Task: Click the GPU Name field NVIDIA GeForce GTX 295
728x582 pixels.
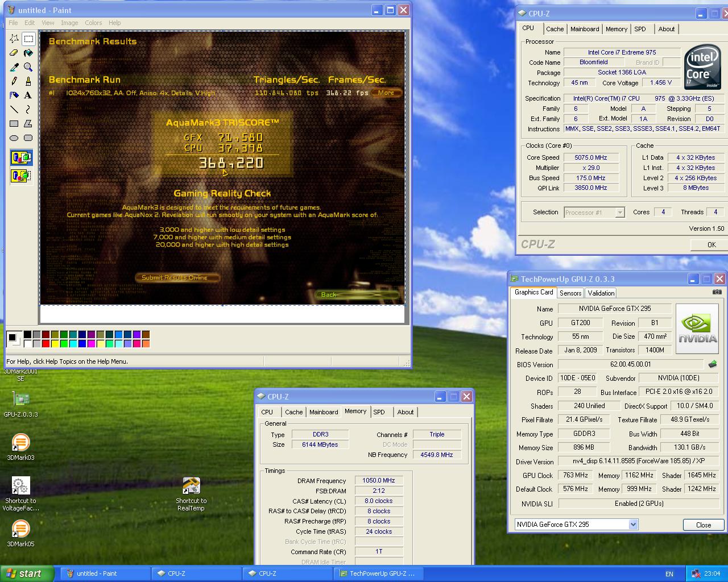Action: click(615, 309)
